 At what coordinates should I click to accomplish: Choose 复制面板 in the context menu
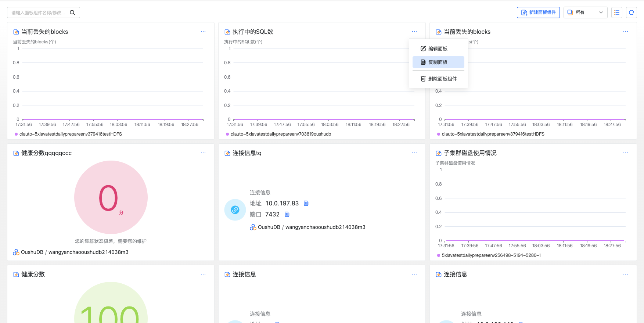coord(438,62)
